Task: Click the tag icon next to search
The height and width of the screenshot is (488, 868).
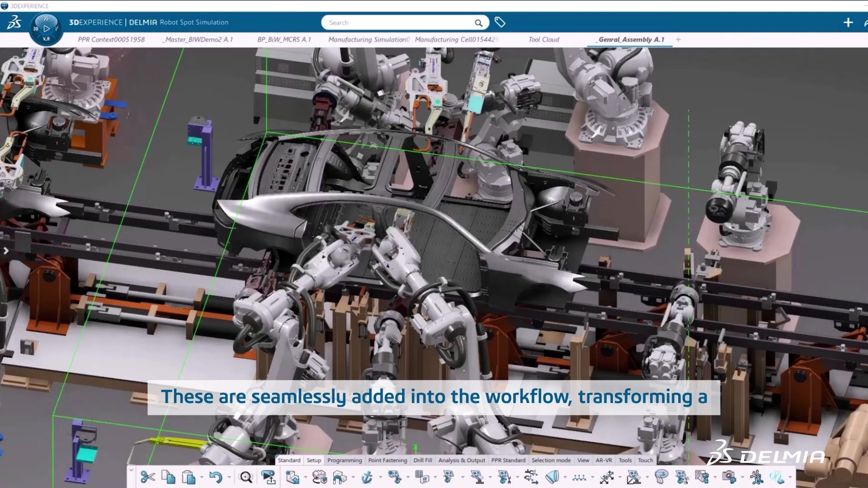Action: (500, 22)
